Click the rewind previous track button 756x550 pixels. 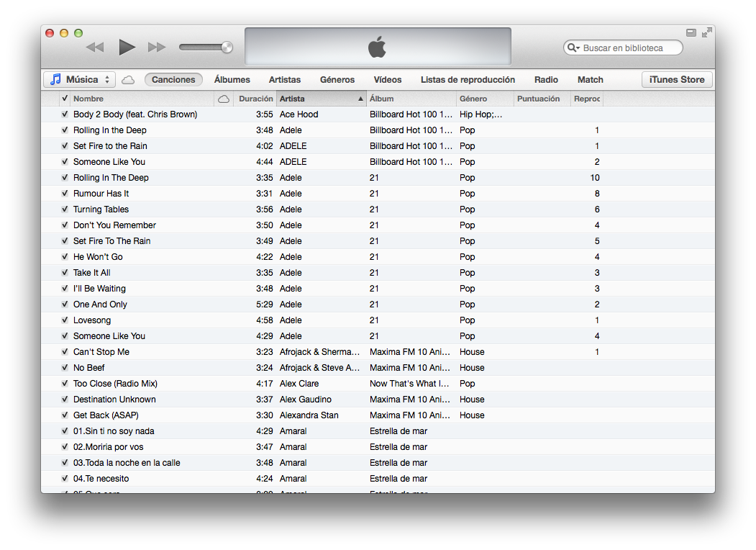coord(95,48)
